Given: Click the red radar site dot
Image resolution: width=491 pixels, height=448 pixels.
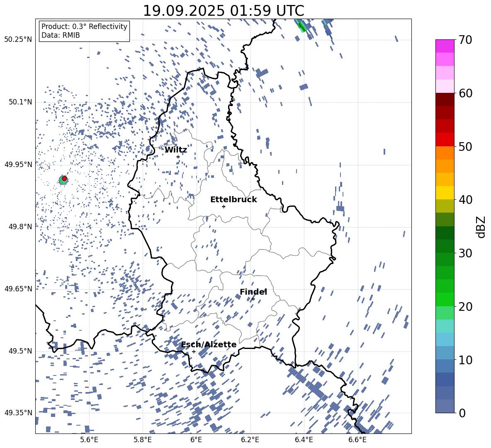Looking at the screenshot, I should 64,179.
